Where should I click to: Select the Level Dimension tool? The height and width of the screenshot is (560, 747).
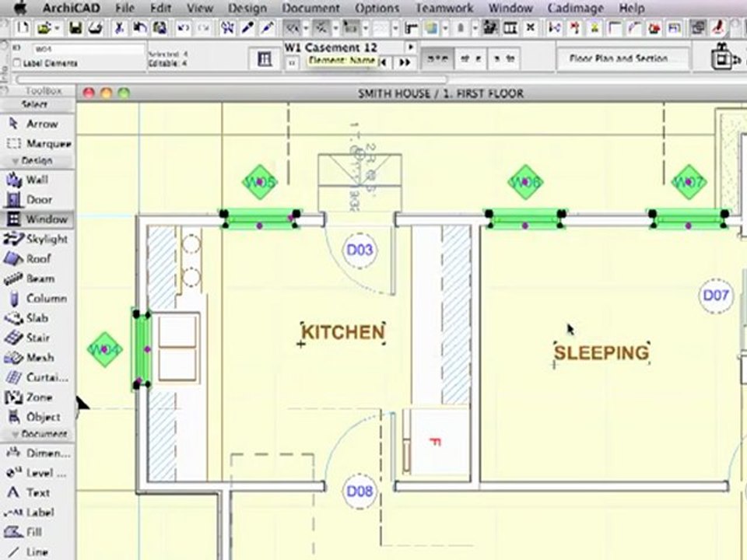37,473
